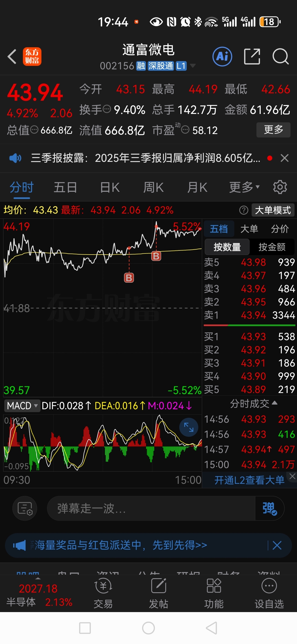Expand 更多 chart period dropdown

245,187
